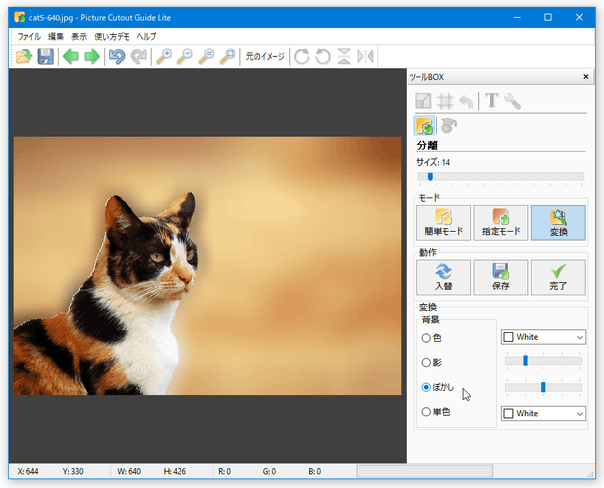Viewport: 604px width, 488px height.
Task: Click the サイズ: 14 label
Action: click(x=433, y=162)
